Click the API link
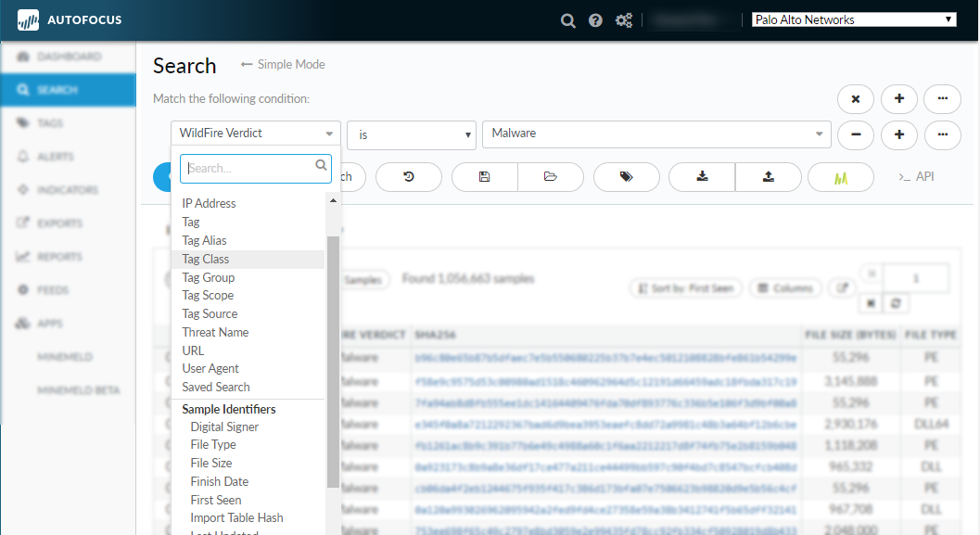Viewport: 980px width, 535px height. click(916, 176)
